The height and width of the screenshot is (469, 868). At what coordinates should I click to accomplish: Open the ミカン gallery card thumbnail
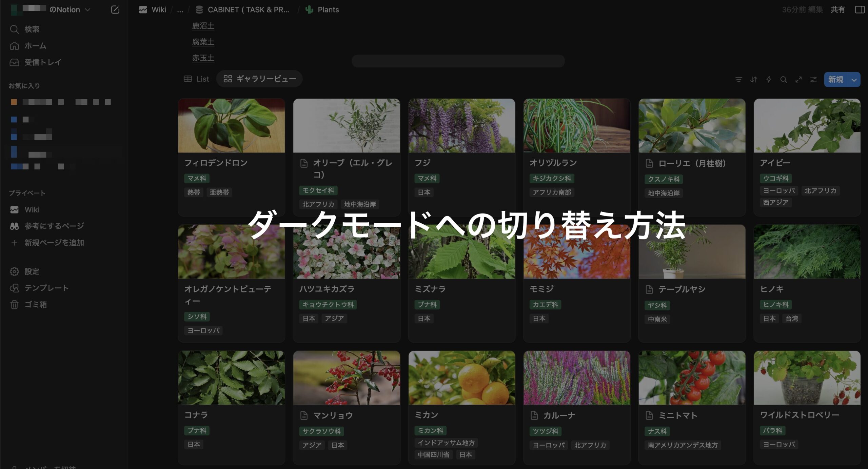coord(461,378)
